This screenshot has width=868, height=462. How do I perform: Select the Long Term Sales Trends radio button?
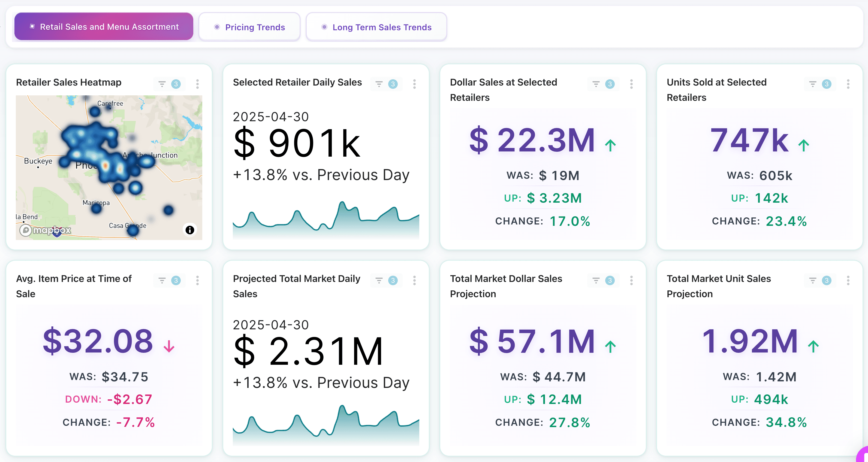click(x=324, y=27)
